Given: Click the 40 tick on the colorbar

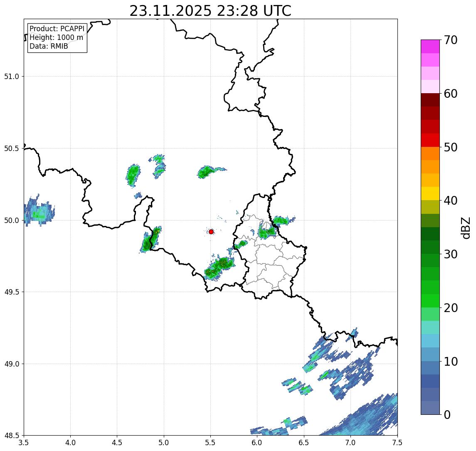Looking at the screenshot, I should point(451,201).
